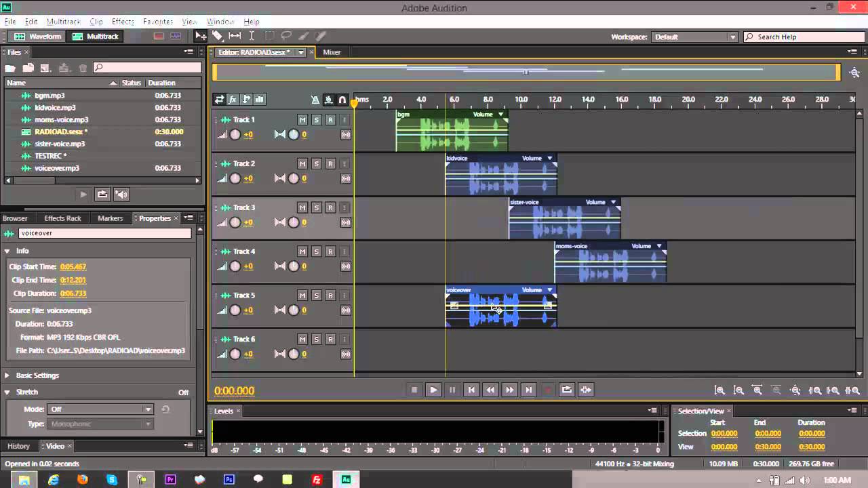This screenshot has width=868, height=488.
Task: Open Editor RADIOAD.sesx dropdown arrow
Action: point(300,52)
